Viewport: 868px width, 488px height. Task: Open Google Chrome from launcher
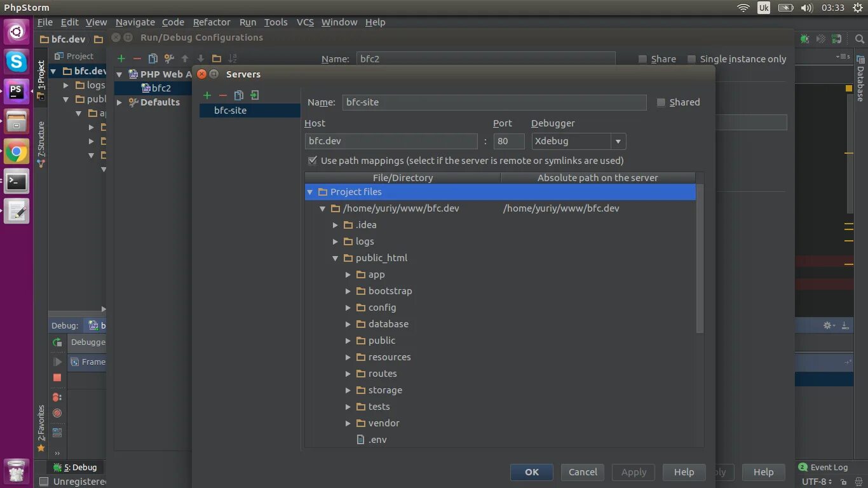point(17,152)
